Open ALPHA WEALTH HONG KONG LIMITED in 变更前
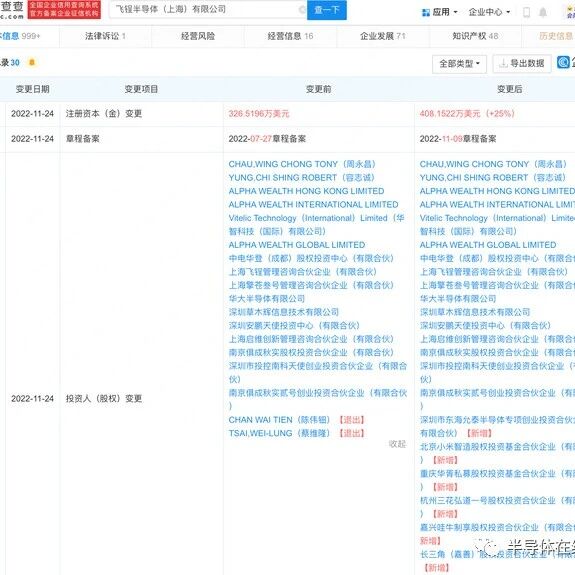The width and height of the screenshot is (575, 575). click(x=306, y=191)
